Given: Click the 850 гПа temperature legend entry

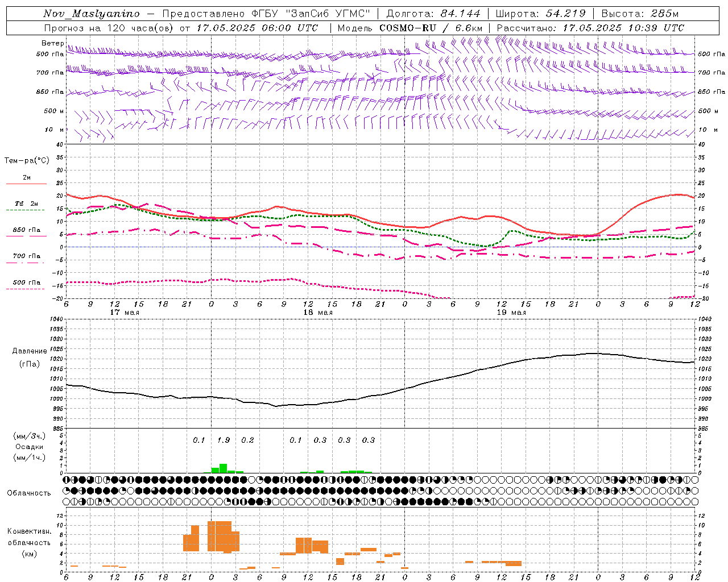Looking at the screenshot, I should [26, 230].
